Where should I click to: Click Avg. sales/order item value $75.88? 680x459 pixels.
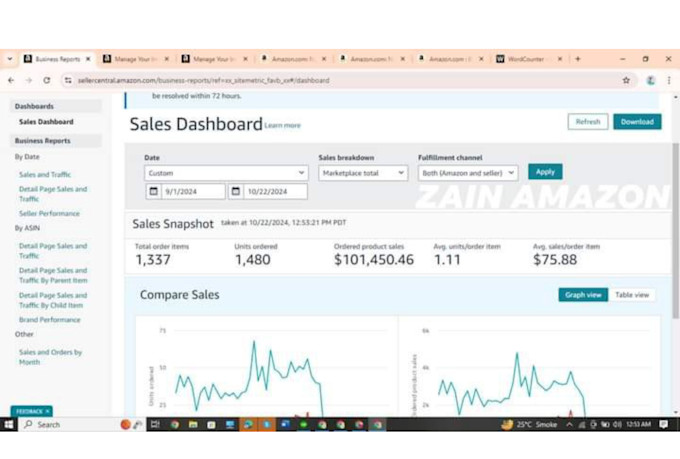(x=555, y=260)
